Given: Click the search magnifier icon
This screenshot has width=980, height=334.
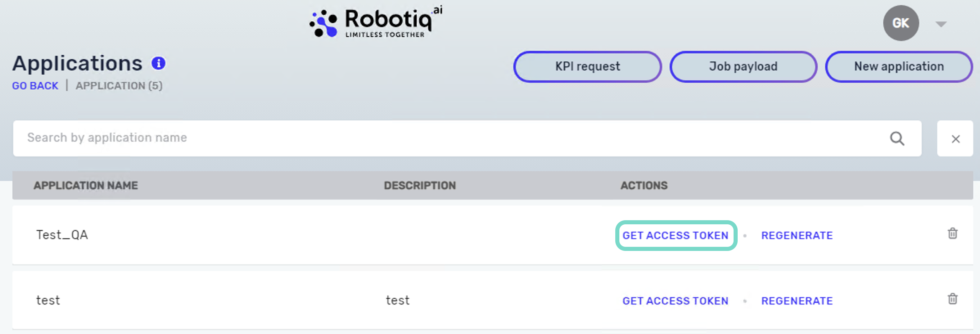Looking at the screenshot, I should pyautogui.click(x=897, y=138).
